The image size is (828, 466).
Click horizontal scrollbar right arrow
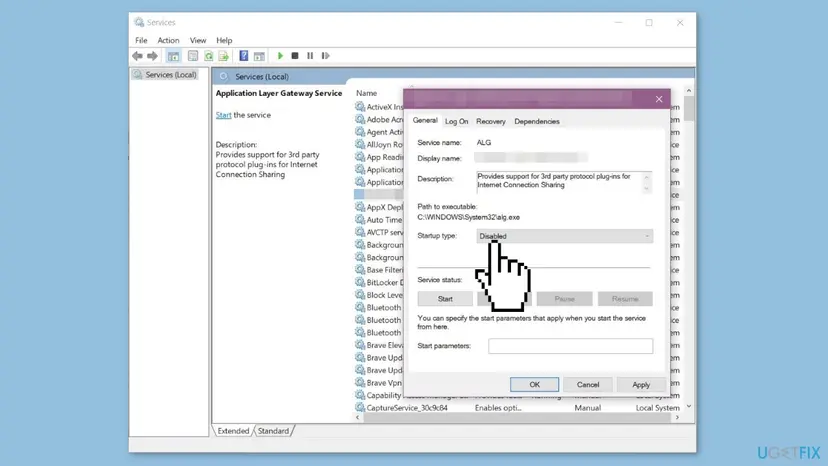677,417
